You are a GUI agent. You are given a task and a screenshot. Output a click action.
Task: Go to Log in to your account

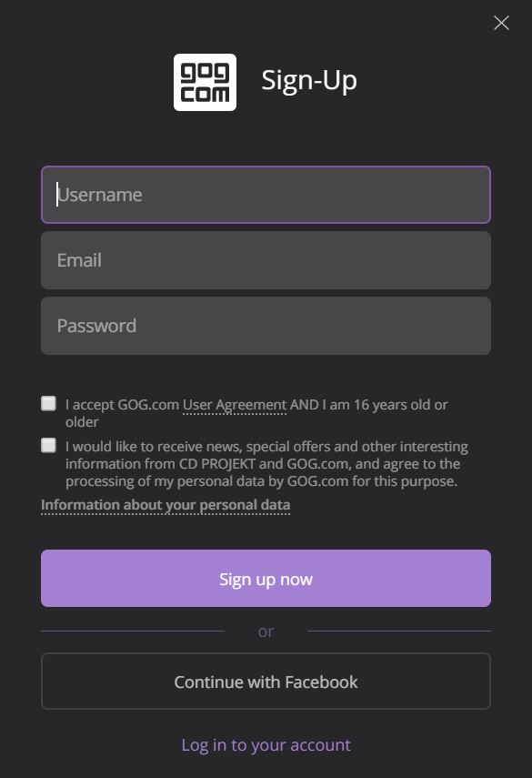pyautogui.click(x=266, y=744)
